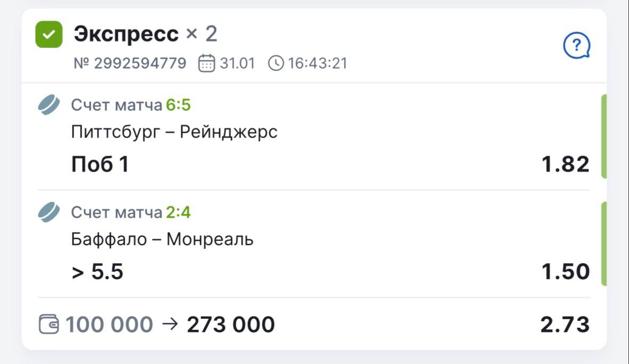
Task: Click the 1.82 odds value
Action: (x=565, y=165)
